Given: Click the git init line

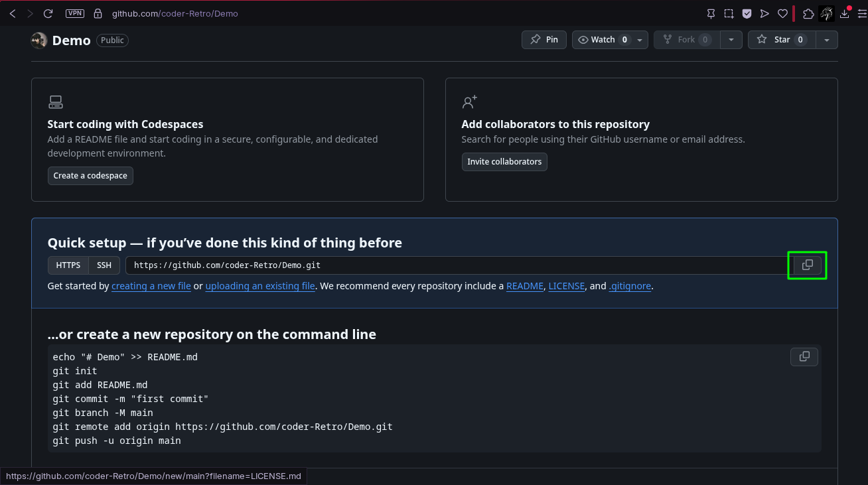Looking at the screenshot, I should point(75,371).
